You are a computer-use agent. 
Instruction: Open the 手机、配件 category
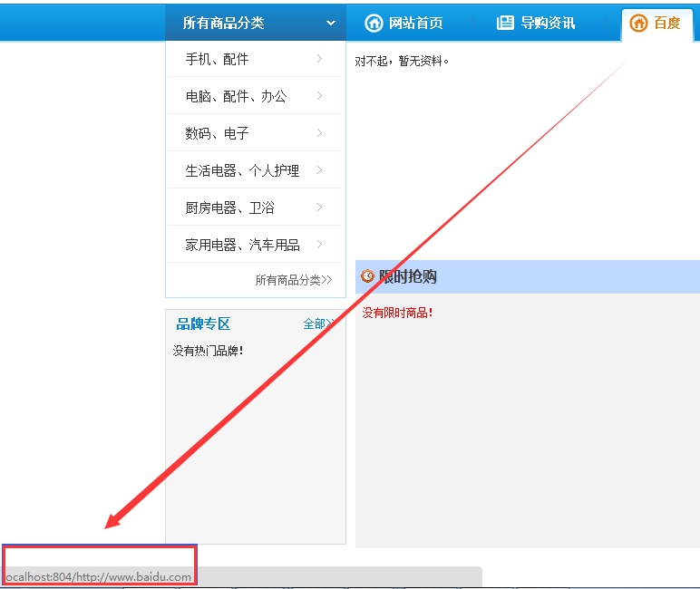pos(217,59)
